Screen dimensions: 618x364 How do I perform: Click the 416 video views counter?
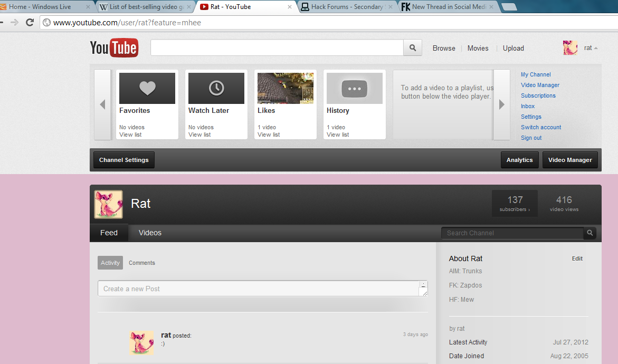click(x=564, y=203)
